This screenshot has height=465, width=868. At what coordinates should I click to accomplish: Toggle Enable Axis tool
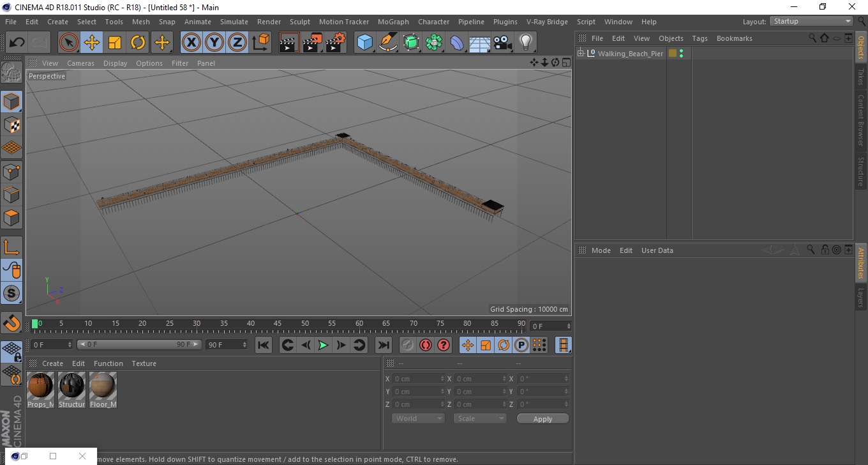[x=11, y=247]
